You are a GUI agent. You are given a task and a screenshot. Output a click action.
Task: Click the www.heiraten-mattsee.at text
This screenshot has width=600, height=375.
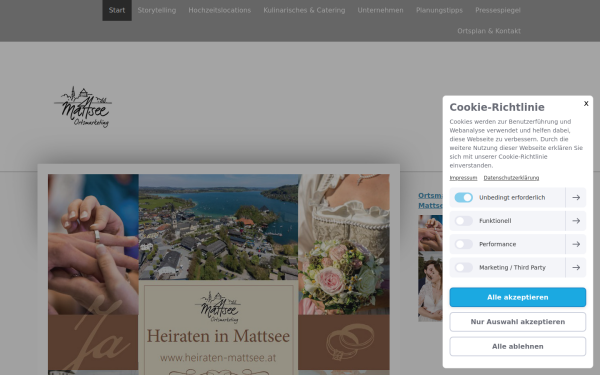(218, 358)
